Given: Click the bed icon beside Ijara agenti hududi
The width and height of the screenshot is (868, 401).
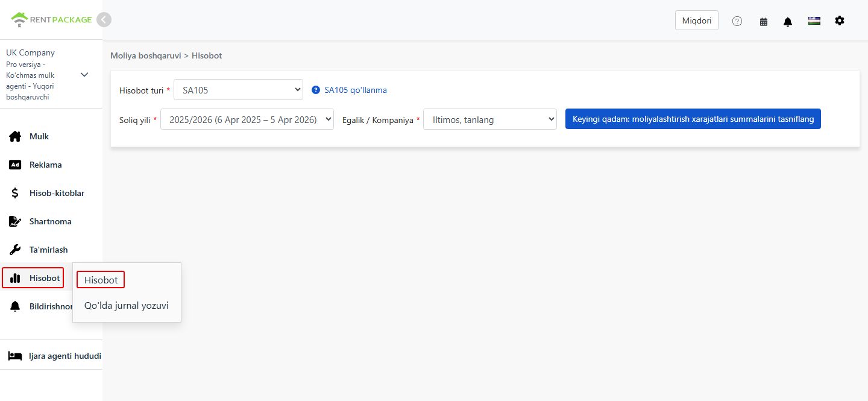Looking at the screenshot, I should (15, 356).
